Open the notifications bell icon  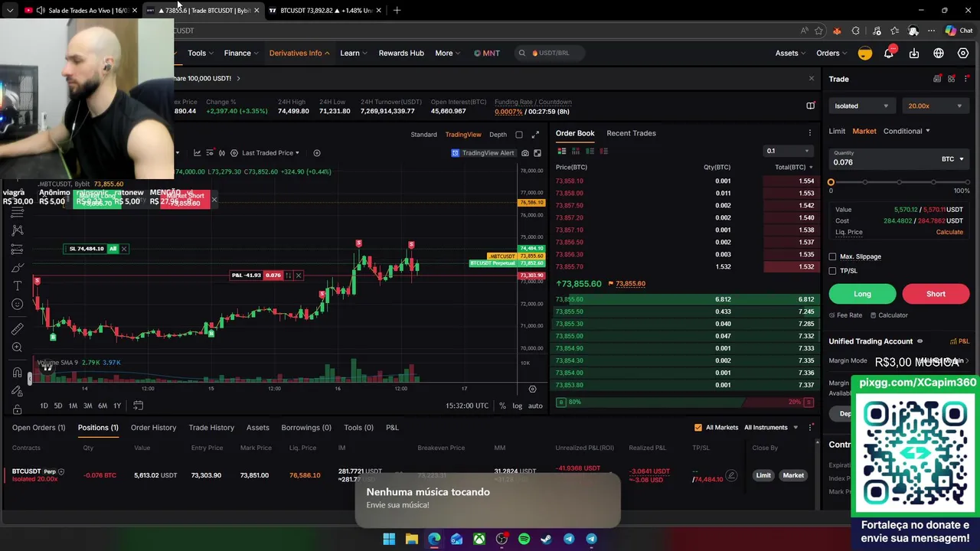(x=889, y=53)
